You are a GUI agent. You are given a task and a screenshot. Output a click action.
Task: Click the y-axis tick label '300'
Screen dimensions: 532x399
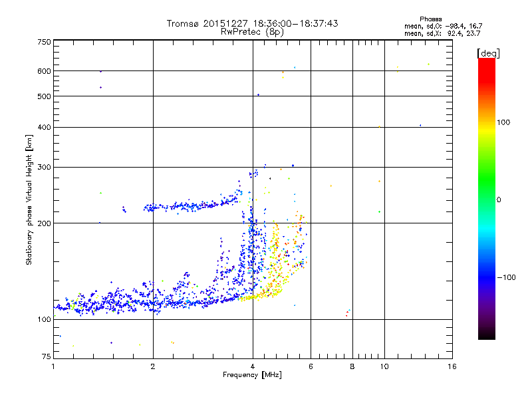pyautogui.click(x=44, y=168)
